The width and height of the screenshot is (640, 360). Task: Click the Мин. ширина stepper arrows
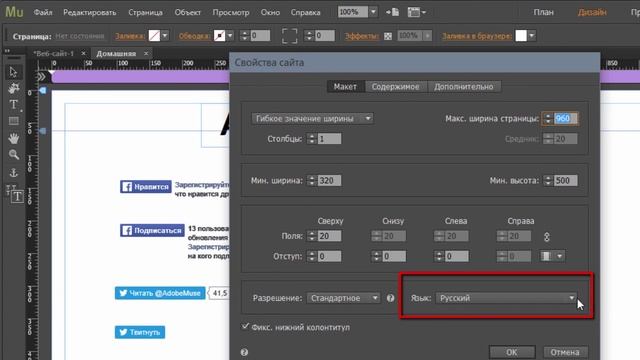312,180
